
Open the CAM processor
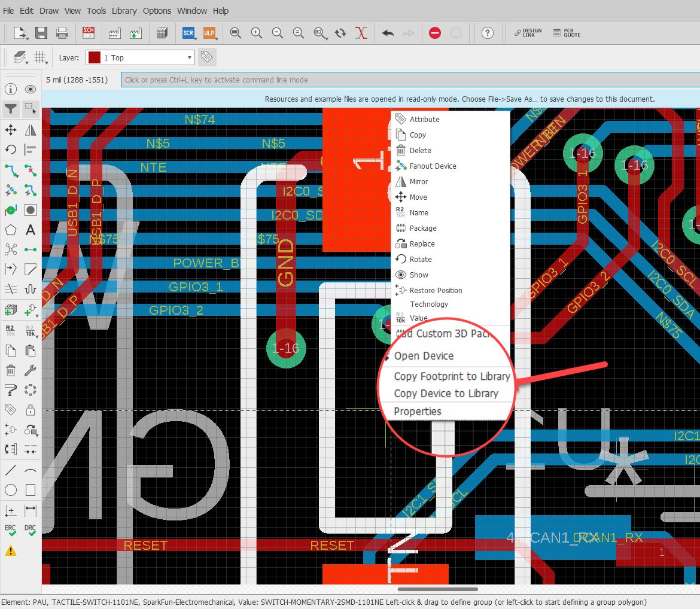115,33
